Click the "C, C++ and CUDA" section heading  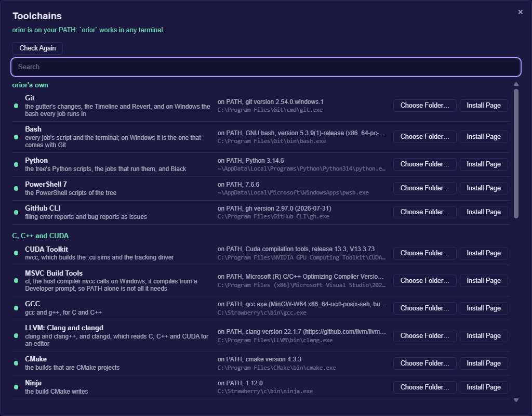pos(41,236)
